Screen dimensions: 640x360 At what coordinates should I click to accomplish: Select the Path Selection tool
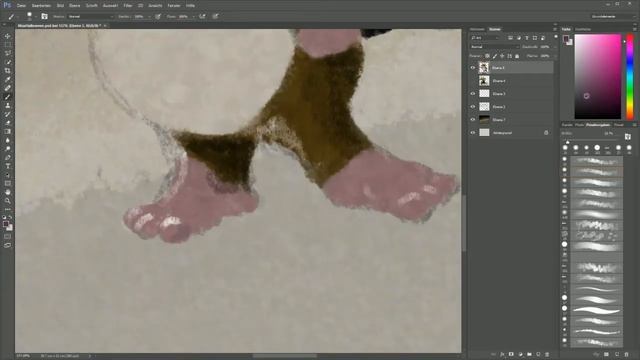tap(7, 175)
